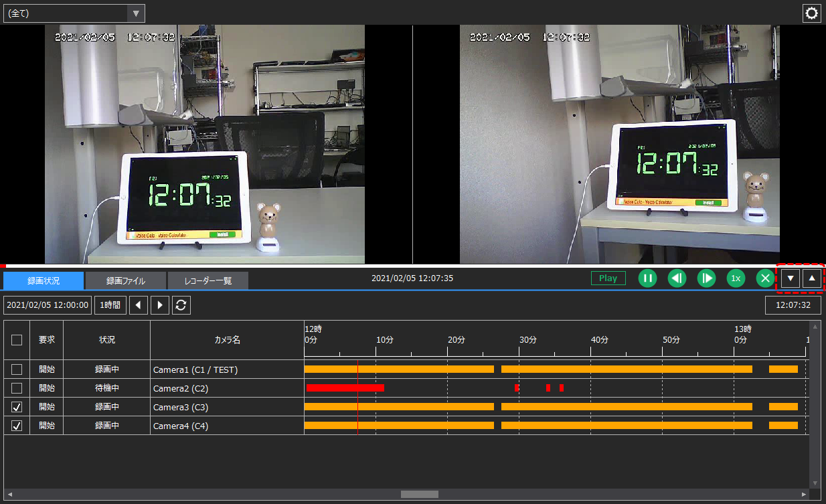
Task: Step back one frame
Action: pos(676,278)
